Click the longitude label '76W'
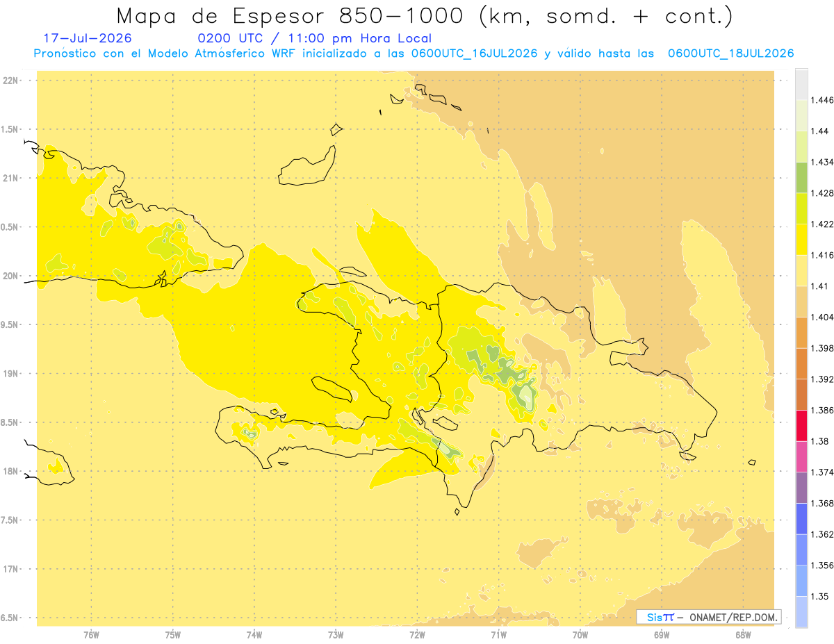The height and width of the screenshot is (644, 834). tap(91, 635)
